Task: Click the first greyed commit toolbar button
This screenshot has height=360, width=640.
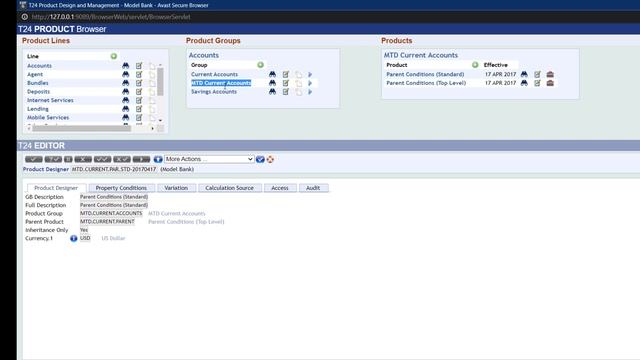Action: [x=33, y=159]
